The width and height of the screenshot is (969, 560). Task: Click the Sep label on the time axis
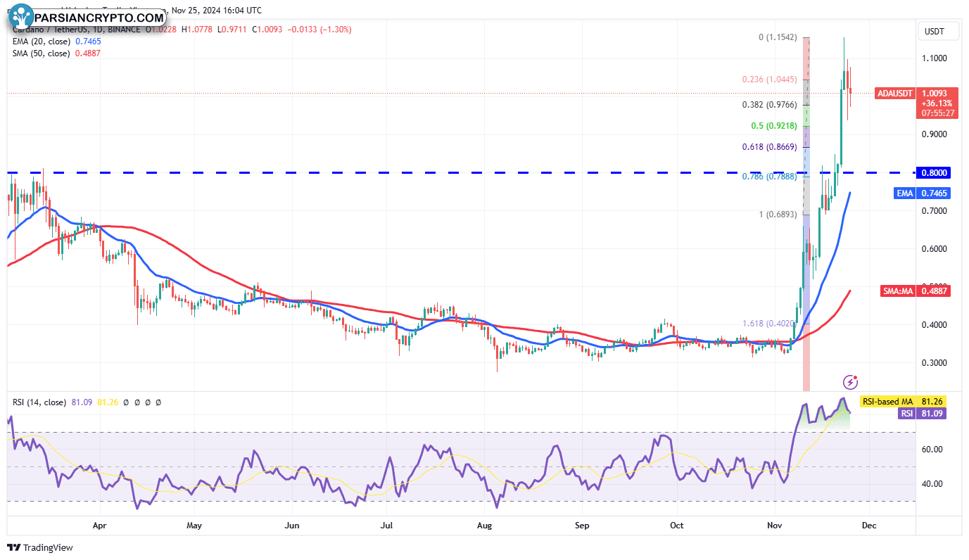pyautogui.click(x=581, y=525)
